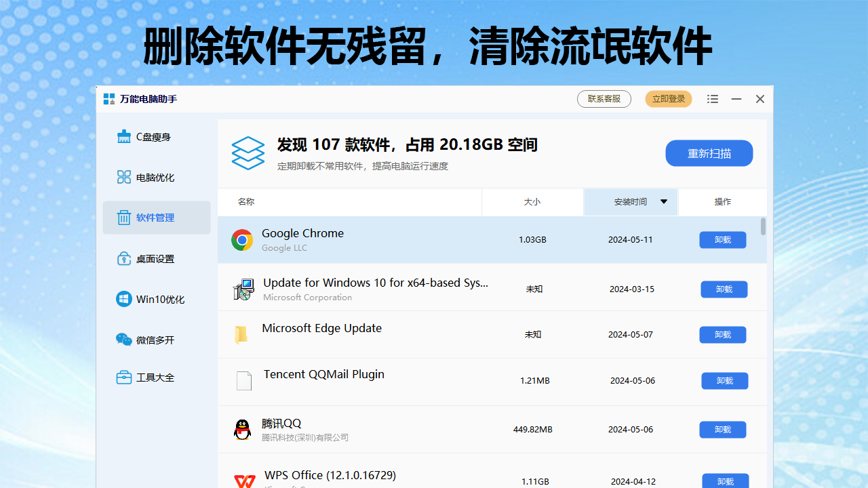Select the Tencent QQMail Plugin row name
868x488 pixels.
click(x=324, y=374)
